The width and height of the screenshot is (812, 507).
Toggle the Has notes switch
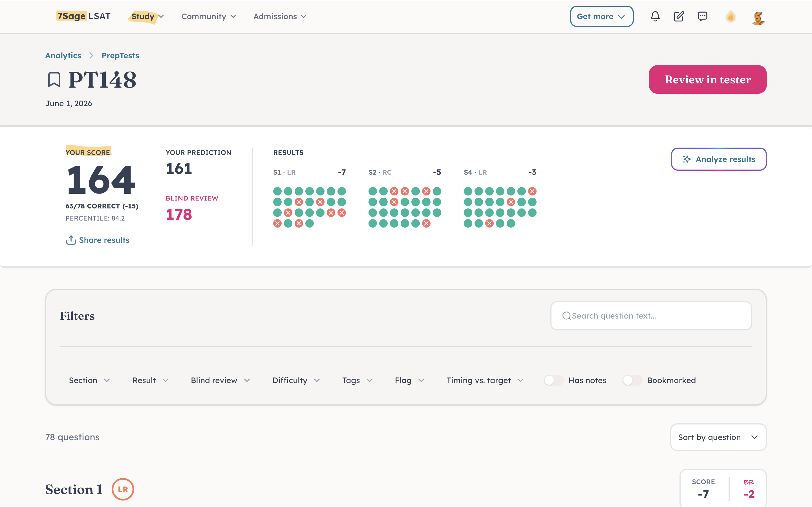pos(553,380)
